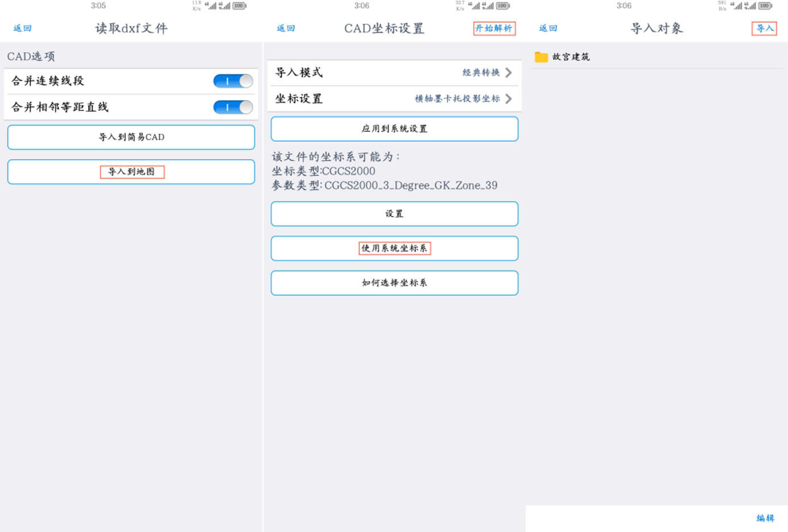Open the 经典转换 import mode option

click(x=481, y=73)
